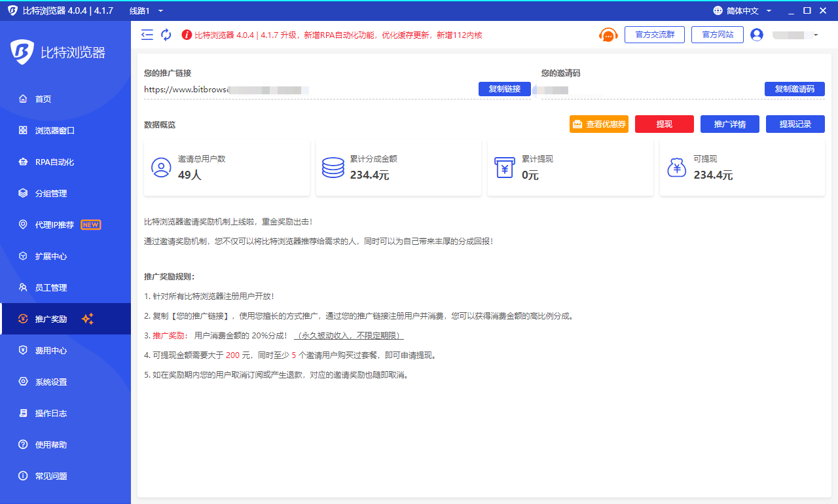Screen dimensions: 838x504
Task: Click the 复制邀请码 button
Action: 795,89
